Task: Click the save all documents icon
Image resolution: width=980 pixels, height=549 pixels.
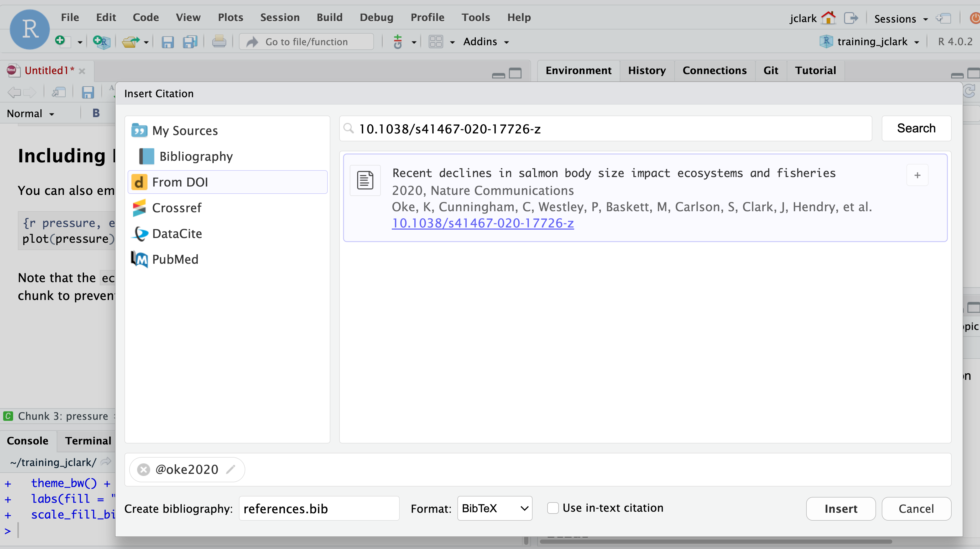Action: [x=190, y=42]
